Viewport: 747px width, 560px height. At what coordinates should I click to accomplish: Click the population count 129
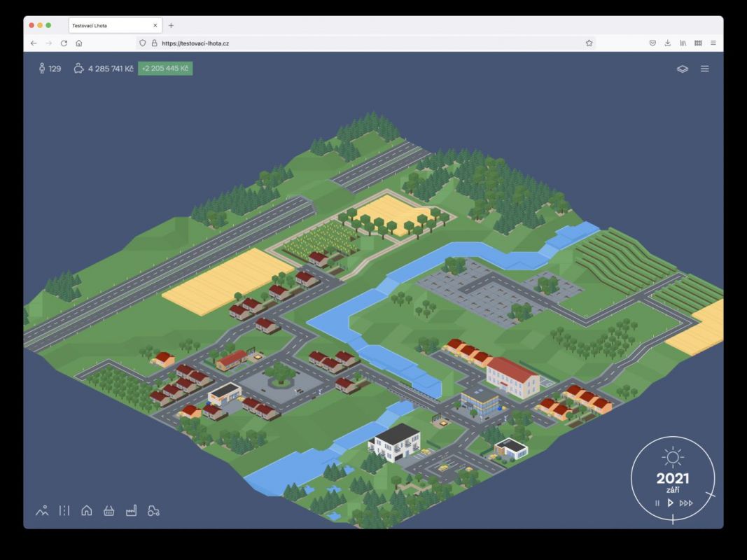[55, 69]
